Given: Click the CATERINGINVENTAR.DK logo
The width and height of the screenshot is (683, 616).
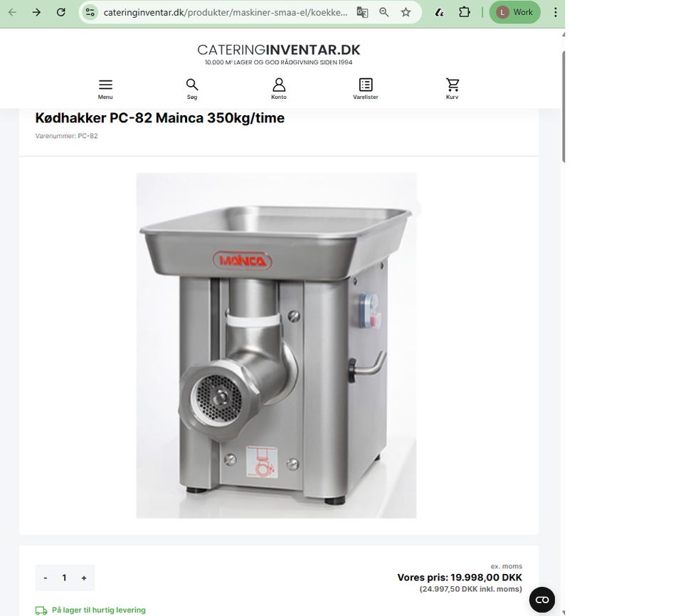Looking at the screenshot, I should pyautogui.click(x=279, y=50).
